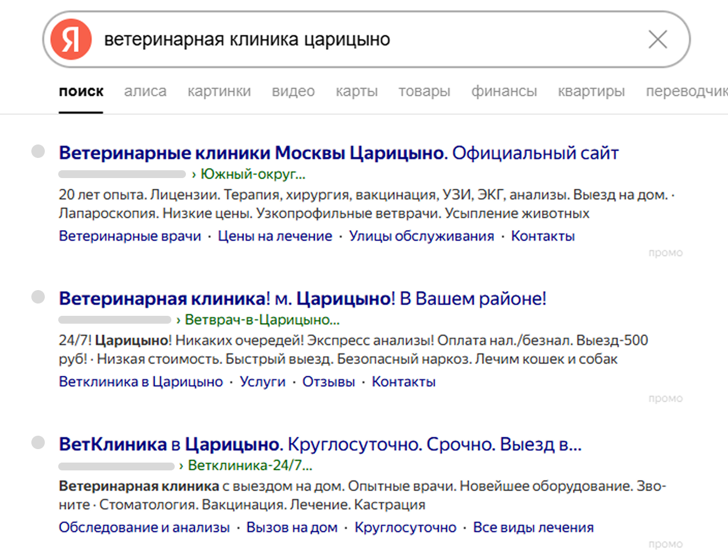Switch to the 'товары' tab
The image size is (728, 560).
click(424, 91)
